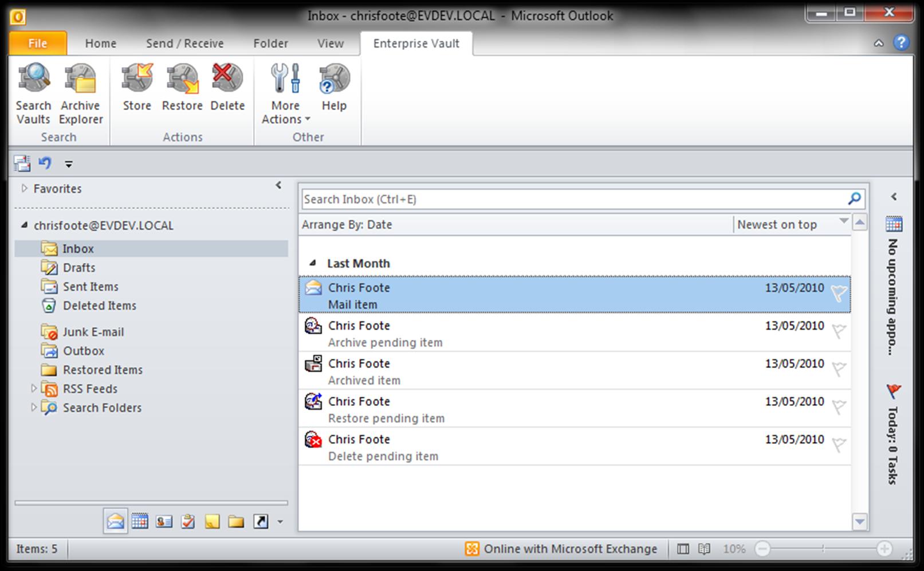Select the Archived item message
This screenshot has height=571, width=924.
(575, 371)
